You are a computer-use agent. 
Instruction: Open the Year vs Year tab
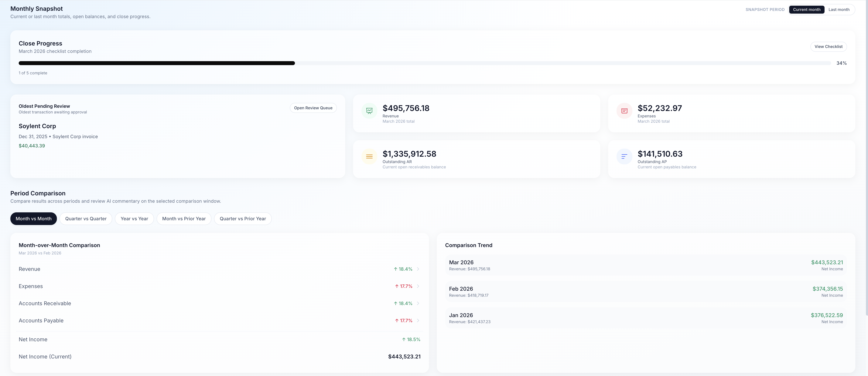134,218
